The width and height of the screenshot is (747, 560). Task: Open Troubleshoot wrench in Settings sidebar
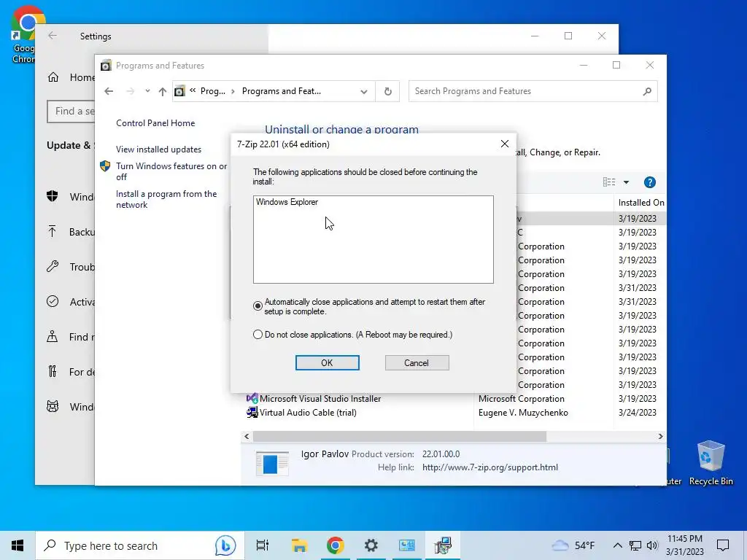point(53,267)
